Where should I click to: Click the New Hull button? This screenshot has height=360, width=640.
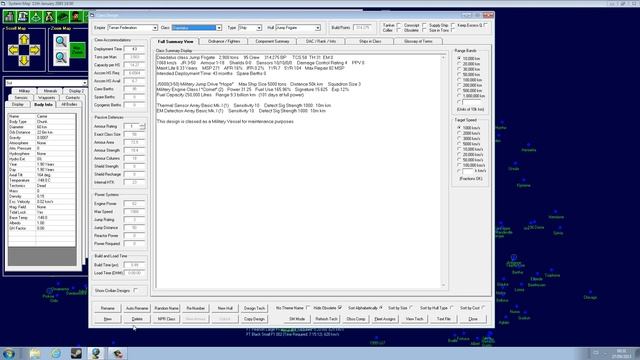coord(225,308)
